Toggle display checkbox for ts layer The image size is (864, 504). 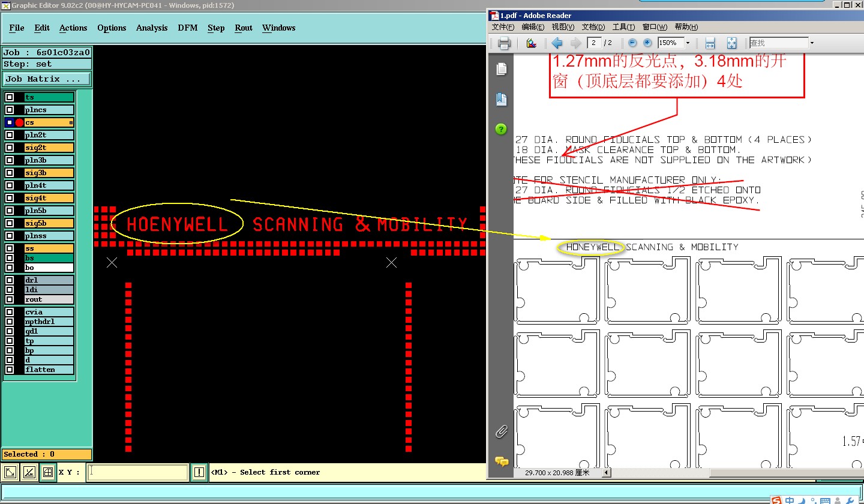pyautogui.click(x=10, y=97)
